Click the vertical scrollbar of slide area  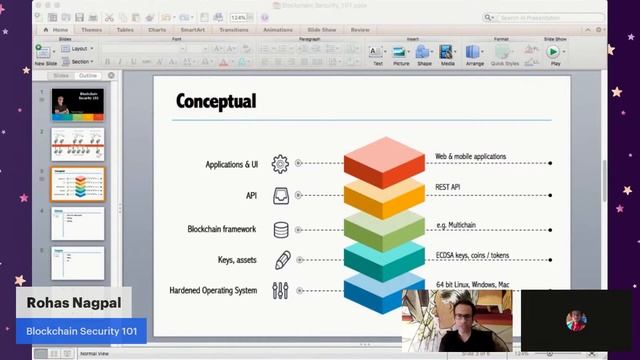click(x=604, y=181)
